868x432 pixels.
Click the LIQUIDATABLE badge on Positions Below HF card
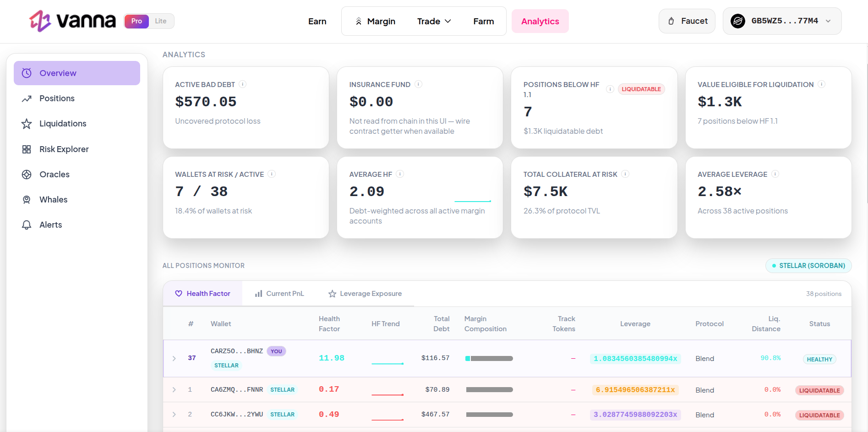point(641,89)
